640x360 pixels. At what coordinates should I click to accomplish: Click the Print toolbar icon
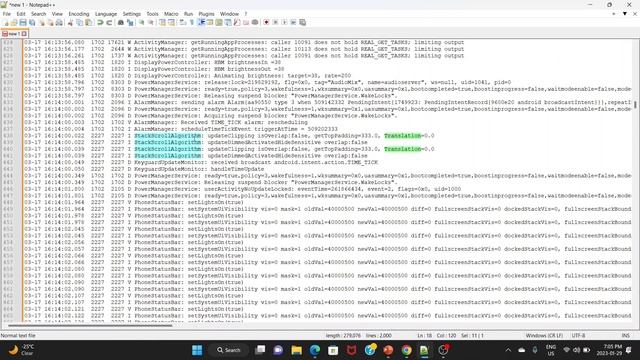pyautogui.click(x=59, y=22)
